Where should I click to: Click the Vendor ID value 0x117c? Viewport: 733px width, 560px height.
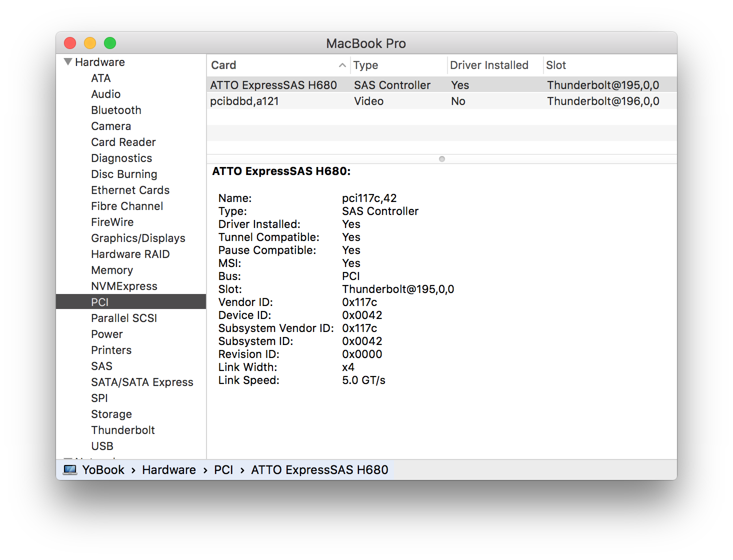[359, 302]
